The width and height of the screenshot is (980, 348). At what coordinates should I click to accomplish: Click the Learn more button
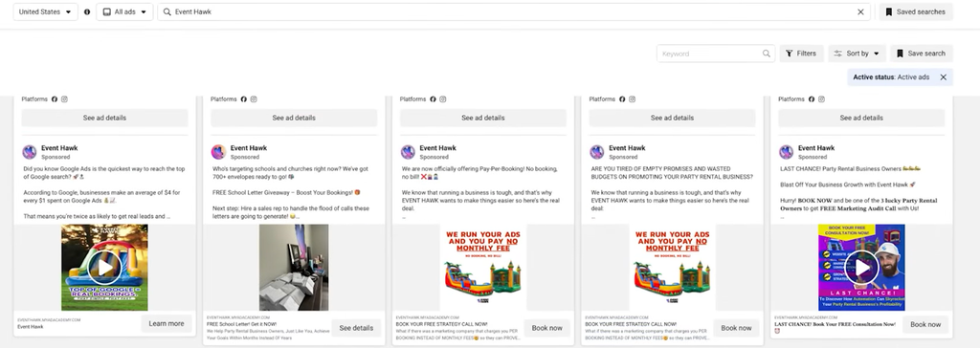click(x=167, y=324)
